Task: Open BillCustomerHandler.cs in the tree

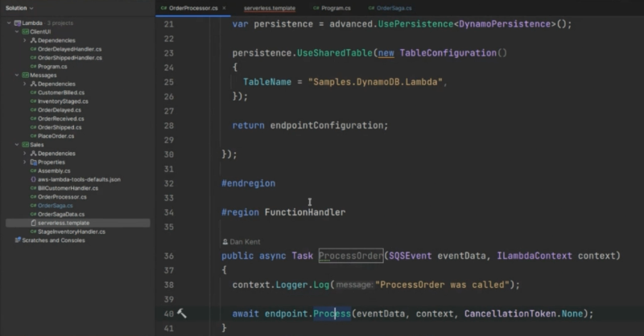Action: (68, 188)
